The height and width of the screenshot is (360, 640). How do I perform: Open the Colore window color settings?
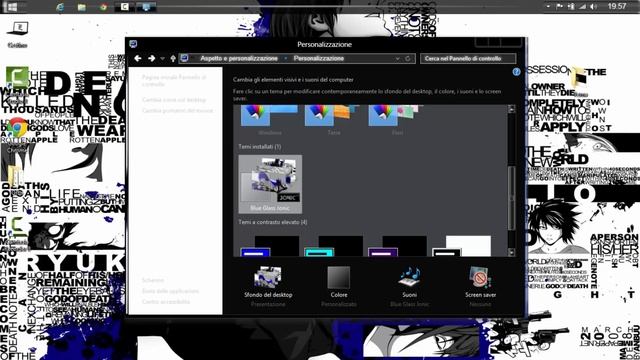pos(339,286)
